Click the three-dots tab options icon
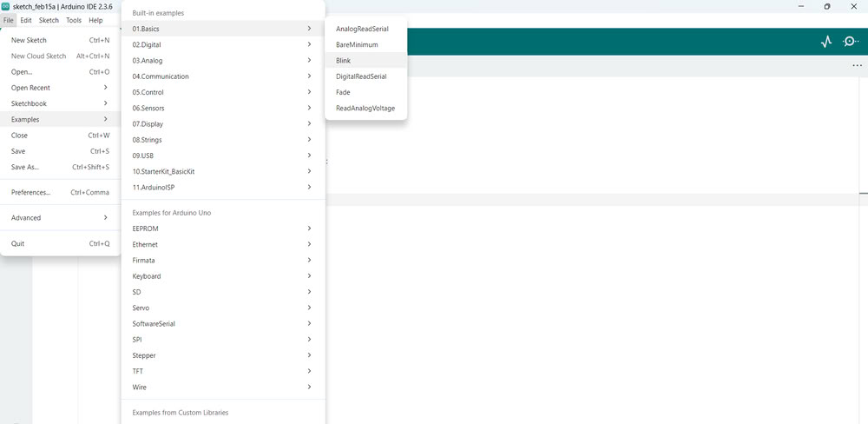This screenshot has height=424, width=868. (858, 65)
